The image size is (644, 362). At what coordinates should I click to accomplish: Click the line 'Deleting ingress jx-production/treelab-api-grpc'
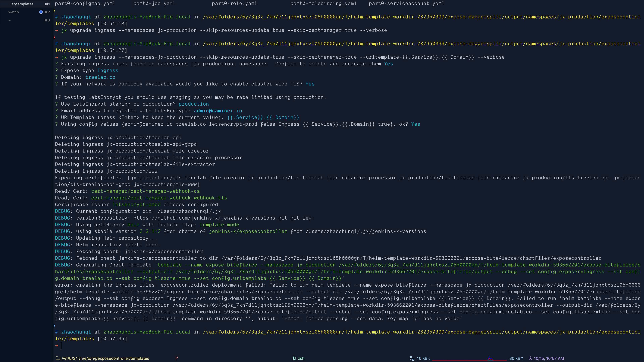point(126,144)
